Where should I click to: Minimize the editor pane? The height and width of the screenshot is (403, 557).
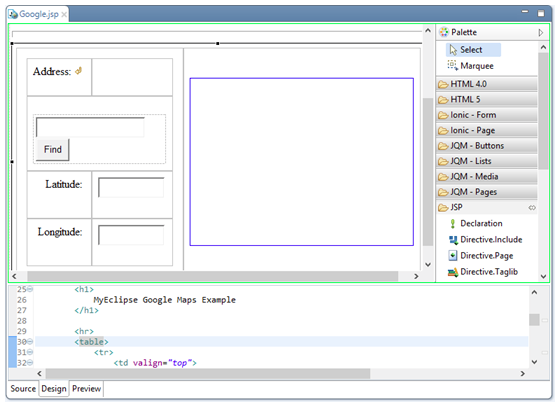click(525, 12)
